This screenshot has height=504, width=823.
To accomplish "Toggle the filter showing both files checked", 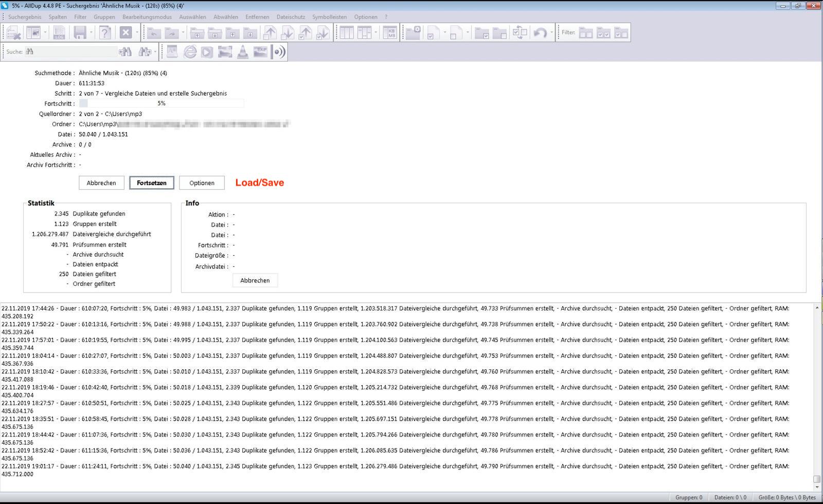I will coord(603,33).
